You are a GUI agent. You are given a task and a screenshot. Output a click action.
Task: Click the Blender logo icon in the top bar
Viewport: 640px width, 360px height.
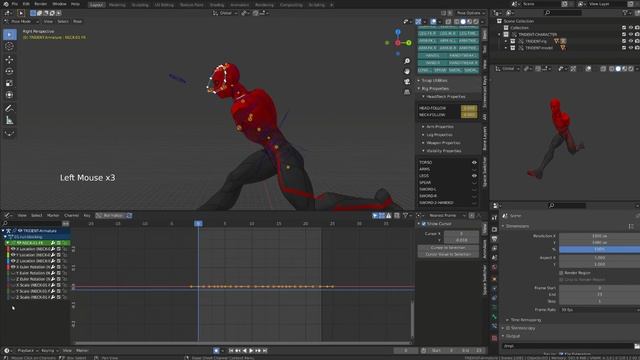6,4
